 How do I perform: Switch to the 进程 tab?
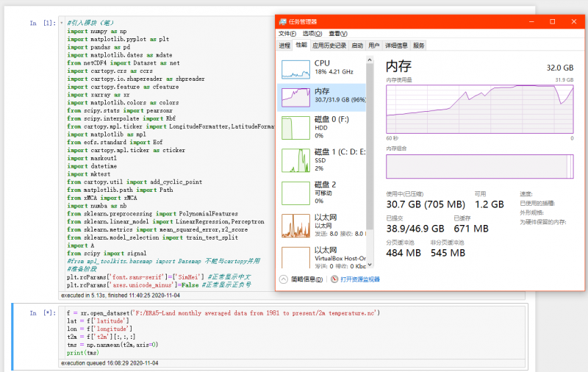[x=284, y=46]
